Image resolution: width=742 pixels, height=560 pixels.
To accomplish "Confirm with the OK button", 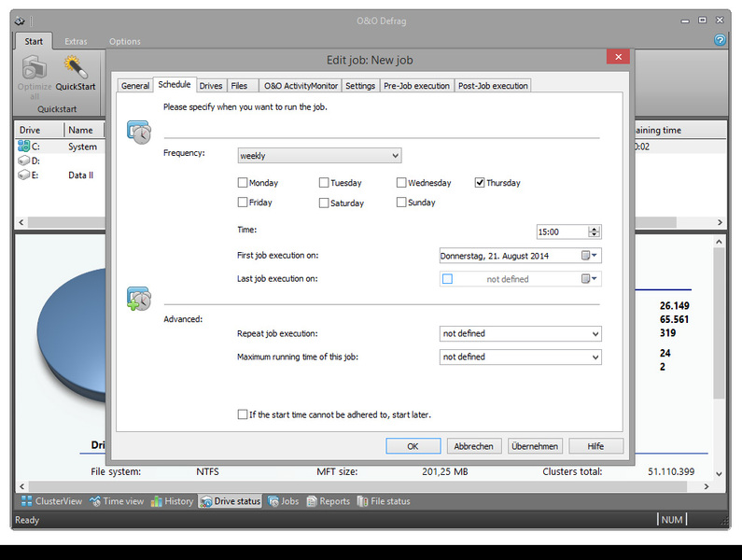I will 413,446.
